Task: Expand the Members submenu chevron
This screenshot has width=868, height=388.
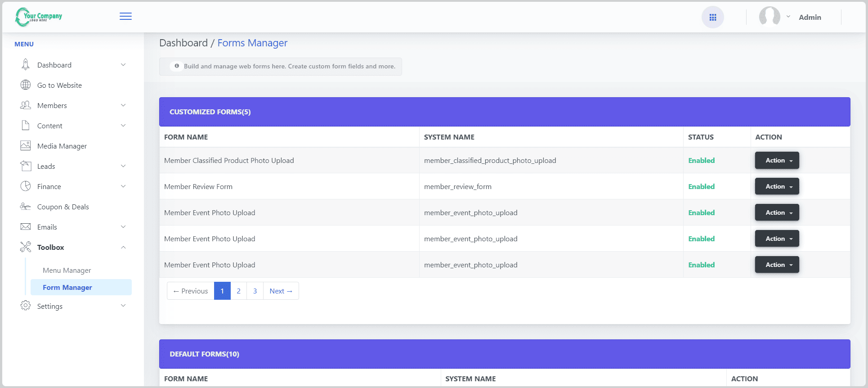Action: point(123,105)
